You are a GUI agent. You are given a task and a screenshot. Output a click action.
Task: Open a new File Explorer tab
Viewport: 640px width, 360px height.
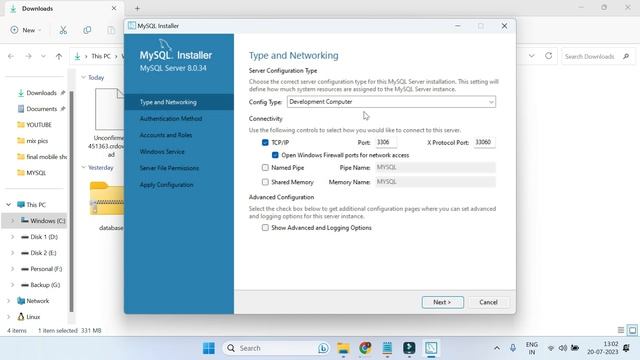point(137,8)
